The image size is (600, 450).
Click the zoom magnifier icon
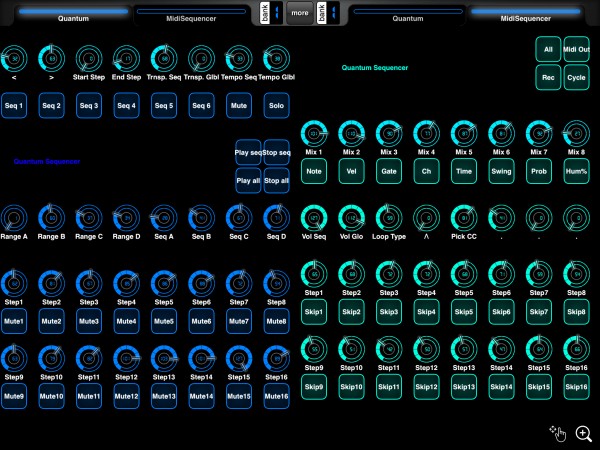tap(584, 434)
